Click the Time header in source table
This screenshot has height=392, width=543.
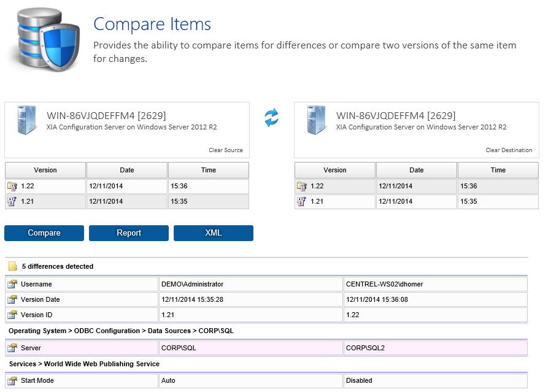pyautogui.click(x=209, y=171)
